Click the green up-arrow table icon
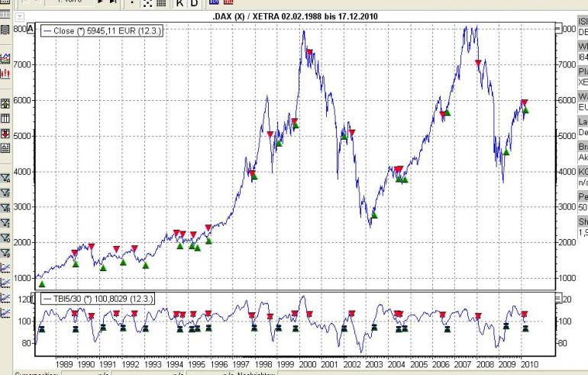Viewport: 588px width, 375px height. pos(5,104)
